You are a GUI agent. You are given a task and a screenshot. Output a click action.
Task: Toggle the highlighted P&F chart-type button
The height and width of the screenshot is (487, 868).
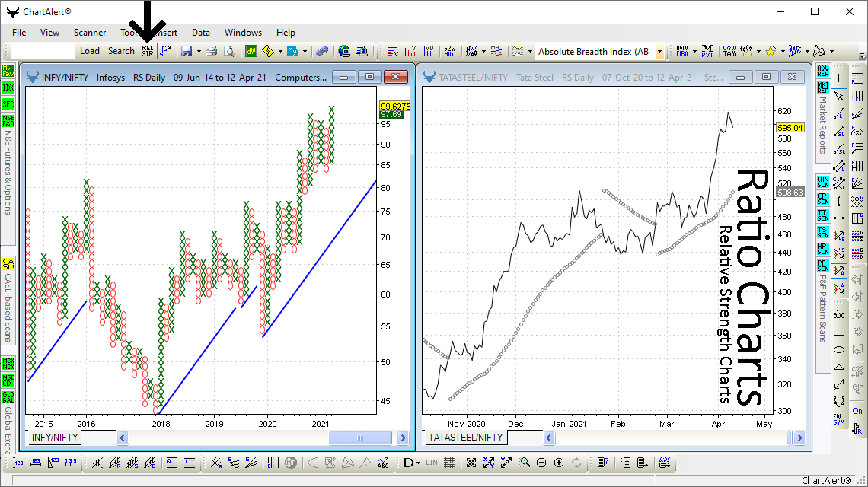165,51
